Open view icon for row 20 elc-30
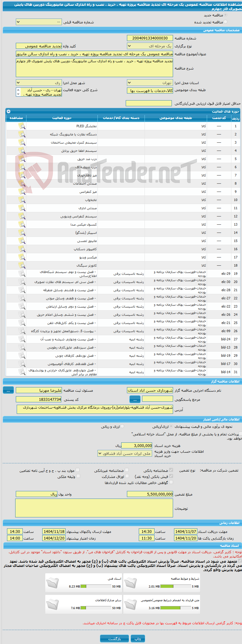Viewport: 242px width, 644px height. (x=22, y=282)
